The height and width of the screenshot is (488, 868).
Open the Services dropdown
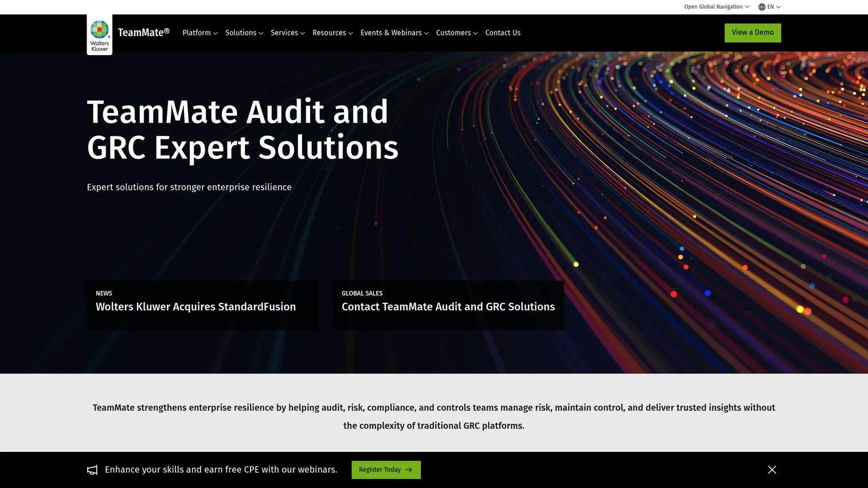click(288, 33)
